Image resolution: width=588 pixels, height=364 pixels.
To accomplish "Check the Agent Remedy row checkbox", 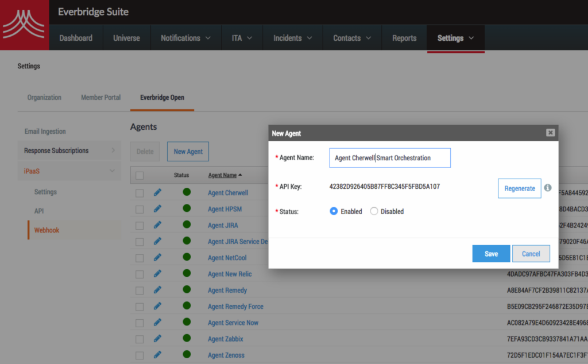I will [x=140, y=290].
